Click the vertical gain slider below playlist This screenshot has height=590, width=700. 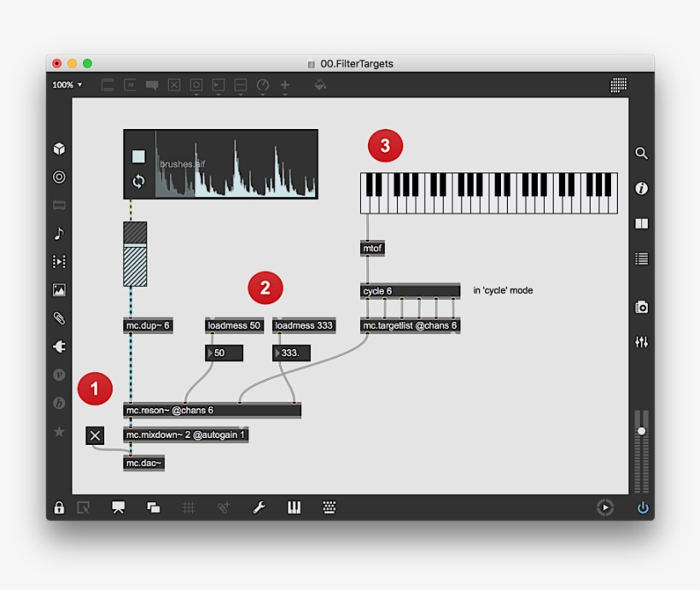tap(135, 254)
